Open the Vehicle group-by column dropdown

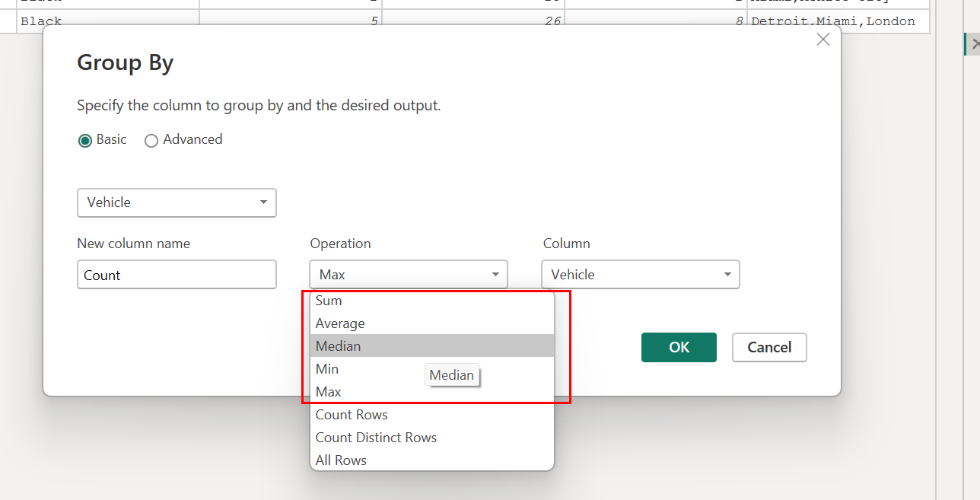pos(177,202)
